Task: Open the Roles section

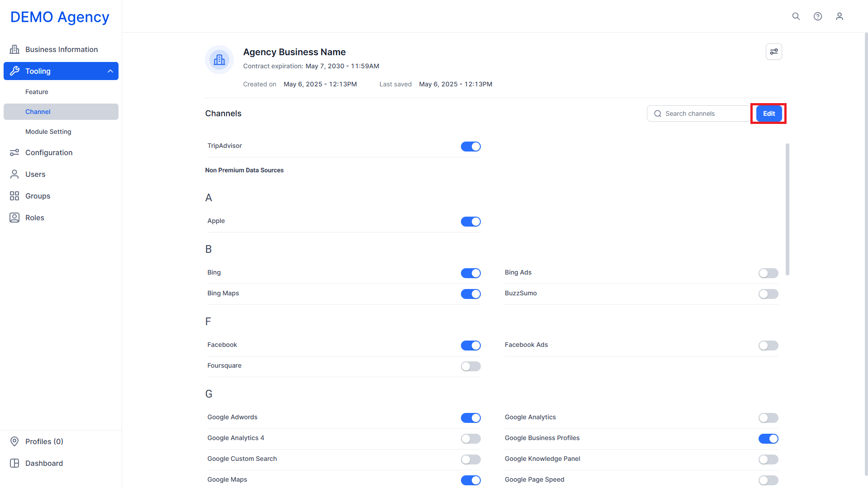Action: 61,218
